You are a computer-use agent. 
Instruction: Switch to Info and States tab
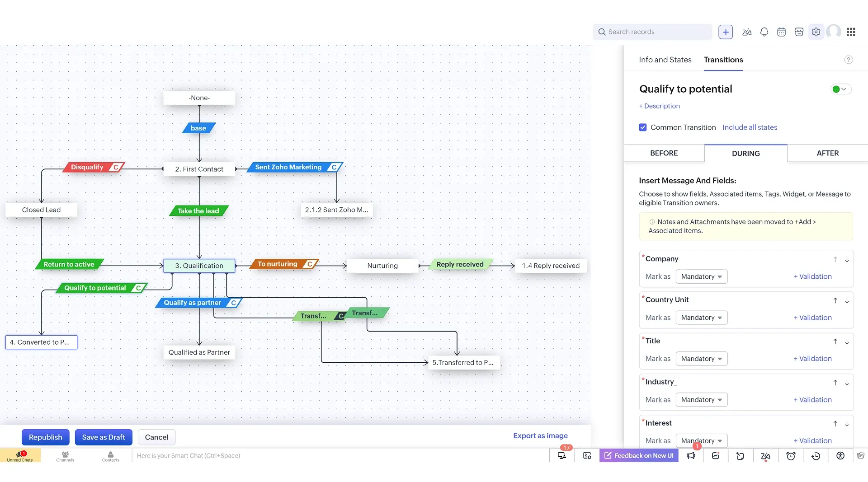coord(665,60)
